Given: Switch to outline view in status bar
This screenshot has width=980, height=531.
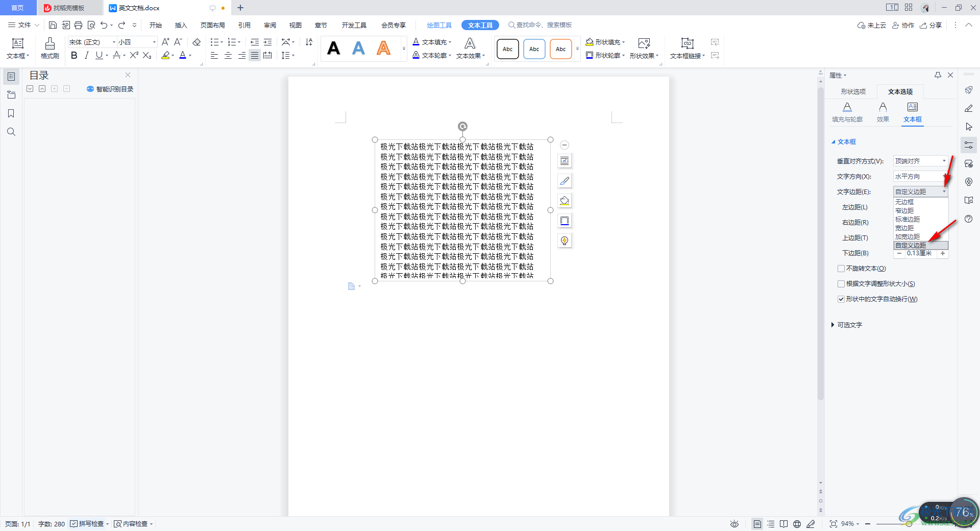Looking at the screenshot, I should point(771,524).
